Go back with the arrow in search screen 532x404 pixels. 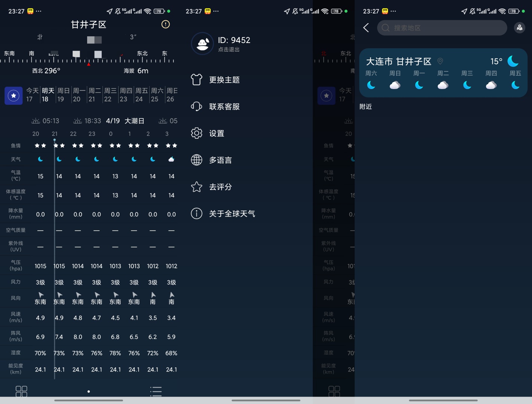[x=366, y=28]
